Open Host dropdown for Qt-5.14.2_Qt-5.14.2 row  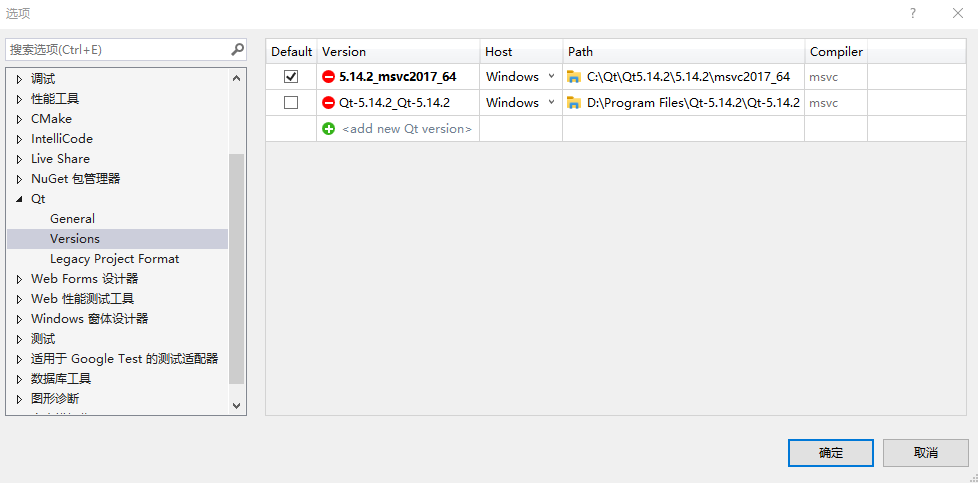point(551,103)
